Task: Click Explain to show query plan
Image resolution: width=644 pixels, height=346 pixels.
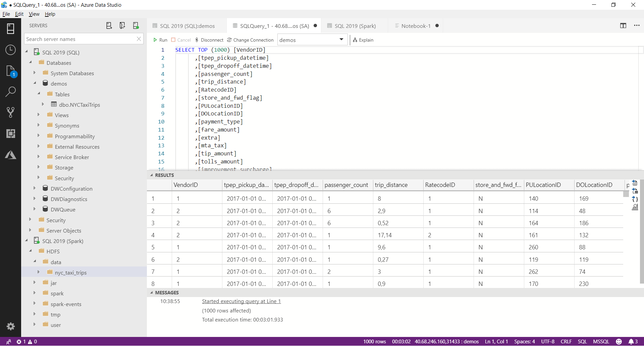Action: click(363, 40)
